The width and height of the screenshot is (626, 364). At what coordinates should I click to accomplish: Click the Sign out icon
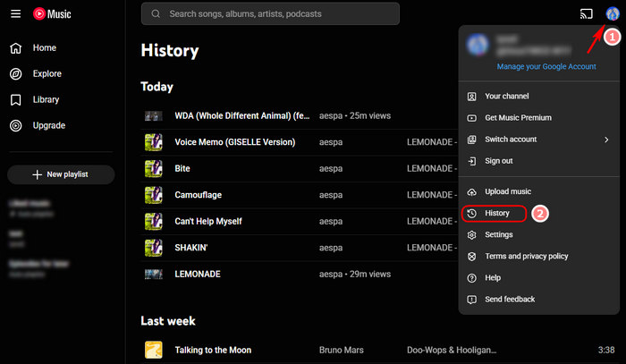coord(471,161)
